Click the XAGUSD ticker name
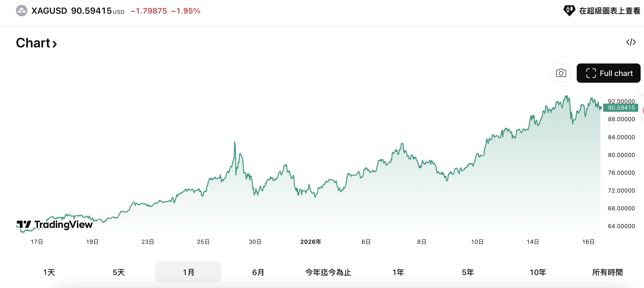This screenshot has width=644, height=288. click(x=49, y=11)
